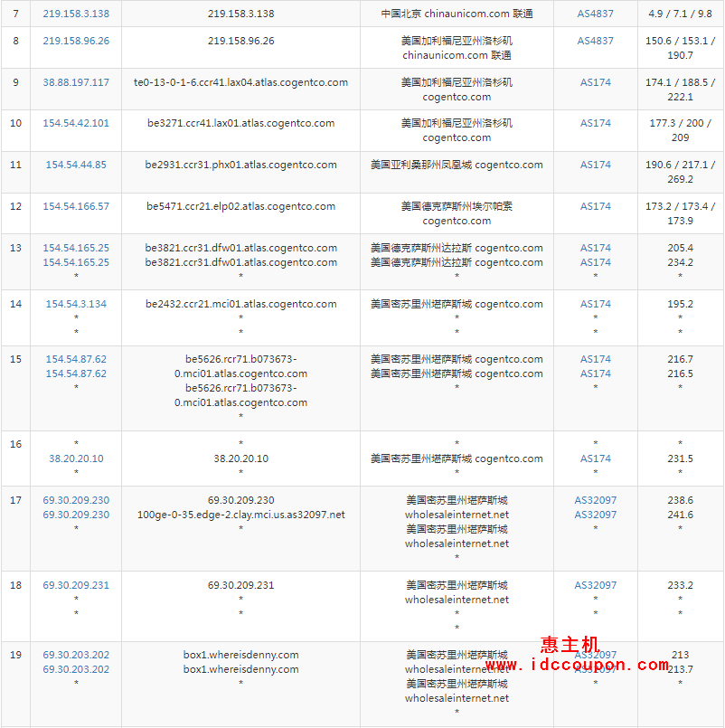Screen dimensions: 725x728
Task: Select AS174 link in hop 11 row
Action: 595,165
